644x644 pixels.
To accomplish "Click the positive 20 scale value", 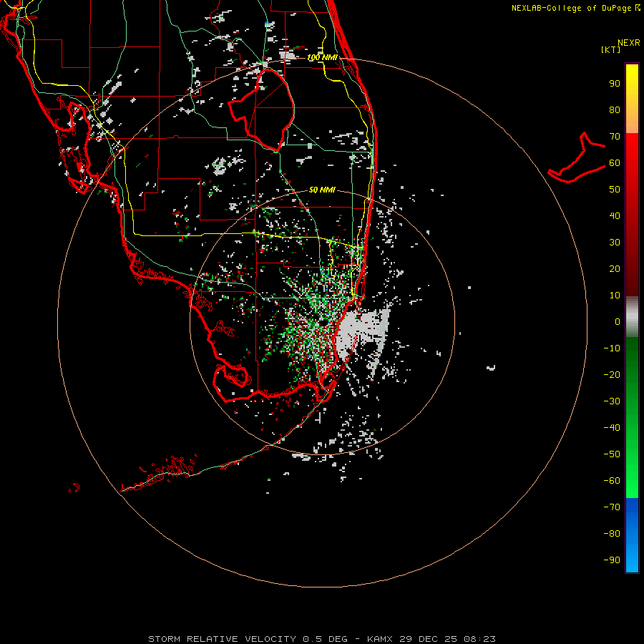I will tap(615, 269).
